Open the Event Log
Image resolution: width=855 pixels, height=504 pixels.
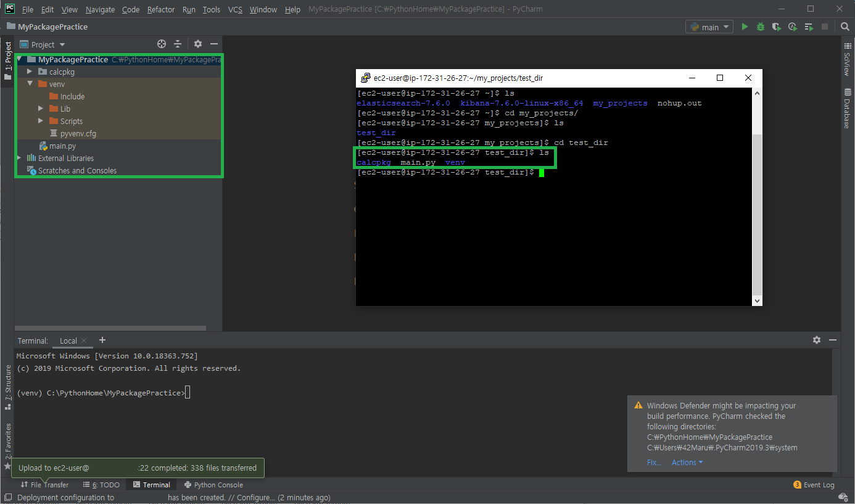click(814, 485)
